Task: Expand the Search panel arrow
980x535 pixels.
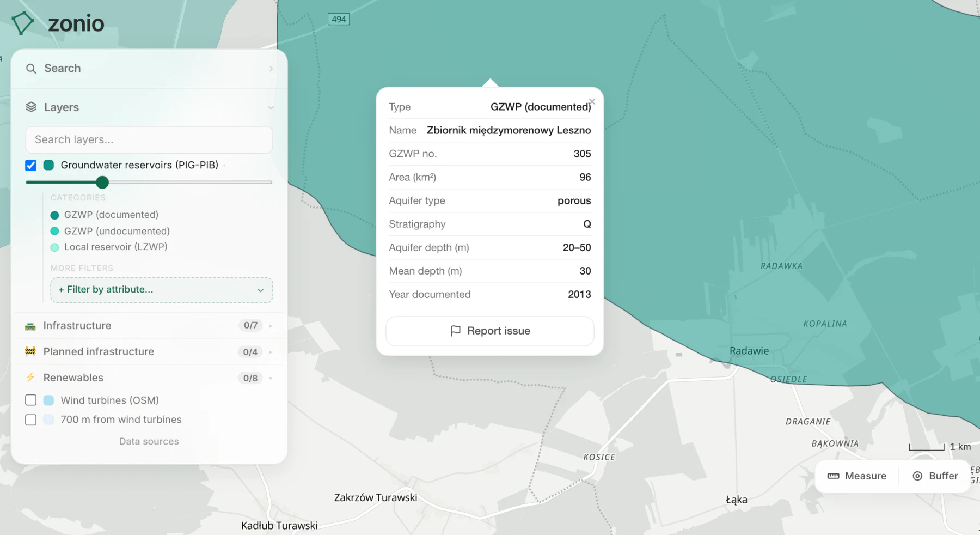Action: pyautogui.click(x=271, y=69)
